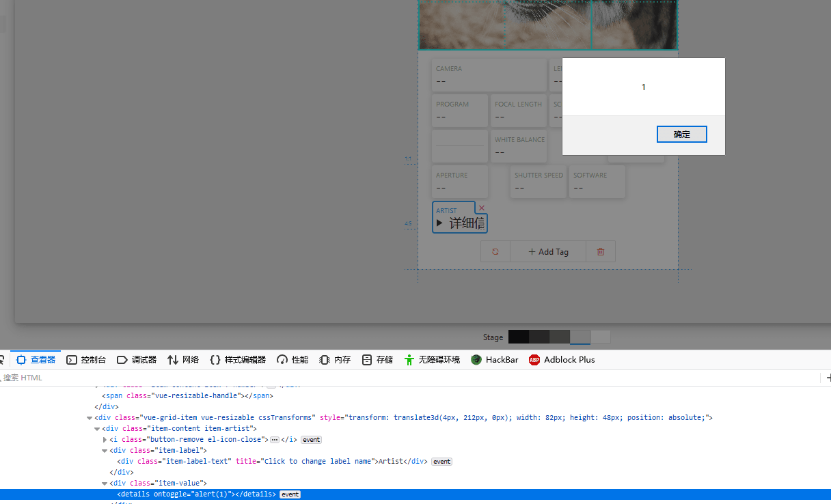Remove the Artist tag with the red X

tap(482, 208)
